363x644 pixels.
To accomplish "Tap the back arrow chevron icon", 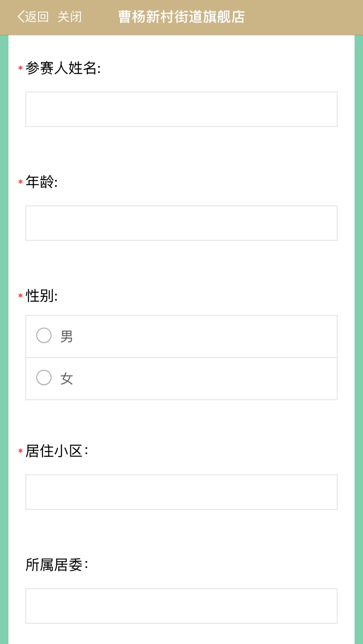I will click(x=21, y=16).
